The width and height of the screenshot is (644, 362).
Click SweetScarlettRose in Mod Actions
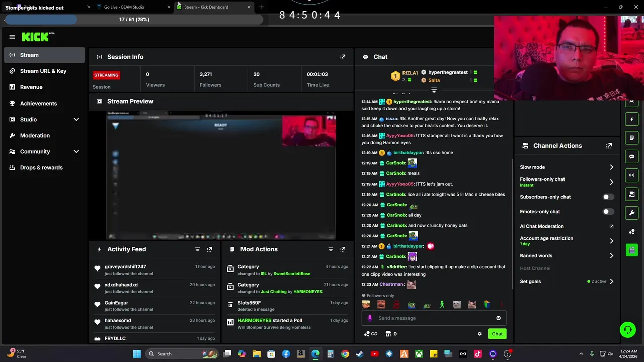coord(292,274)
